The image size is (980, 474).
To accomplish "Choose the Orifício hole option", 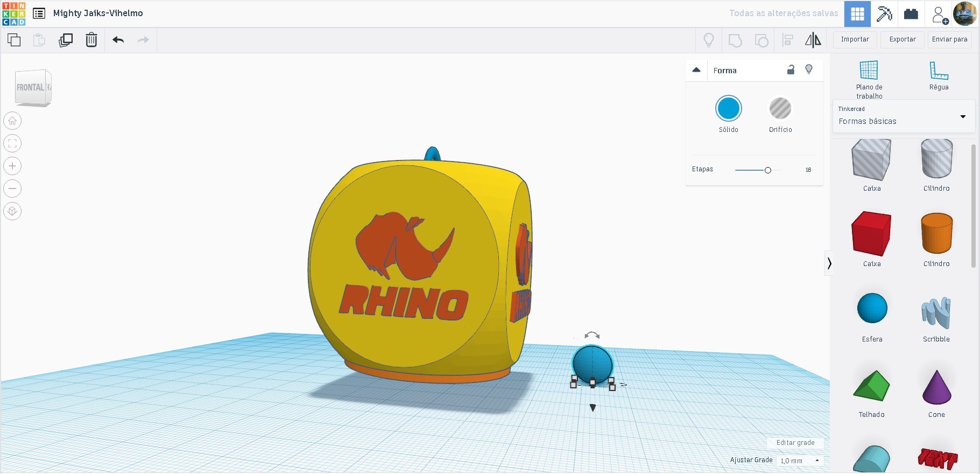I will pyautogui.click(x=780, y=114).
